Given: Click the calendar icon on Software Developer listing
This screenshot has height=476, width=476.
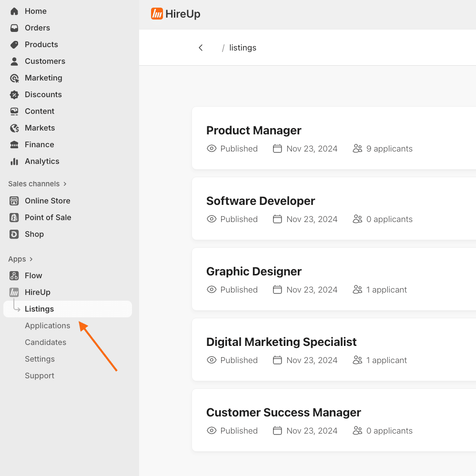Looking at the screenshot, I should click(277, 219).
